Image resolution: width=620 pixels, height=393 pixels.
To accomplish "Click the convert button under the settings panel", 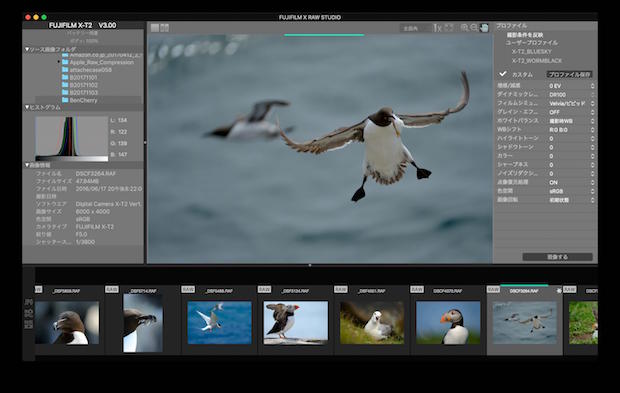I will click(557, 257).
